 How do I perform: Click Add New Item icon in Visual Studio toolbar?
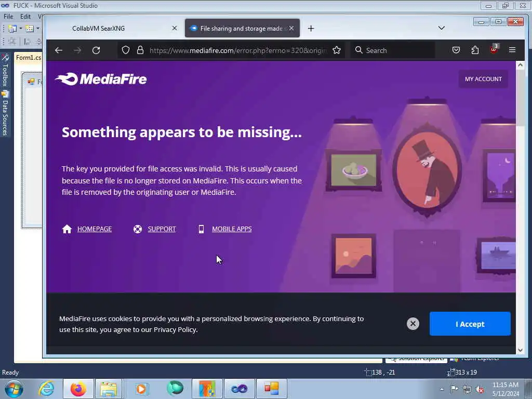pyautogui.click(x=30, y=29)
